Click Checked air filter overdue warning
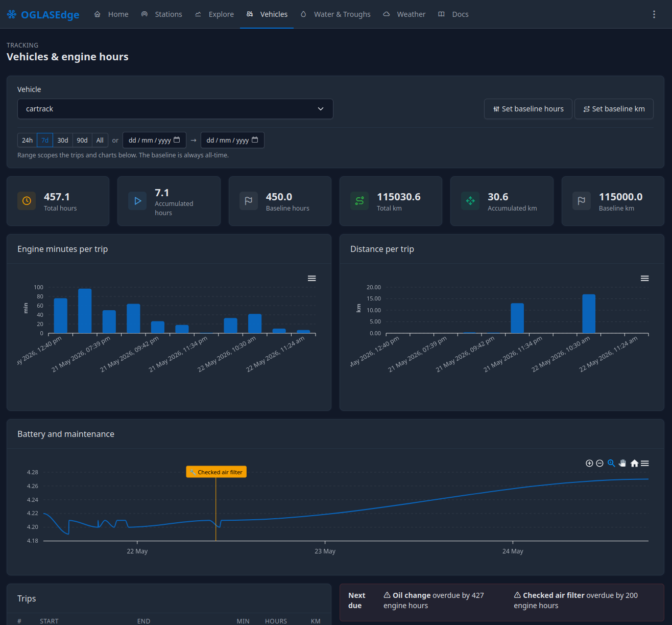 [576, 600]
